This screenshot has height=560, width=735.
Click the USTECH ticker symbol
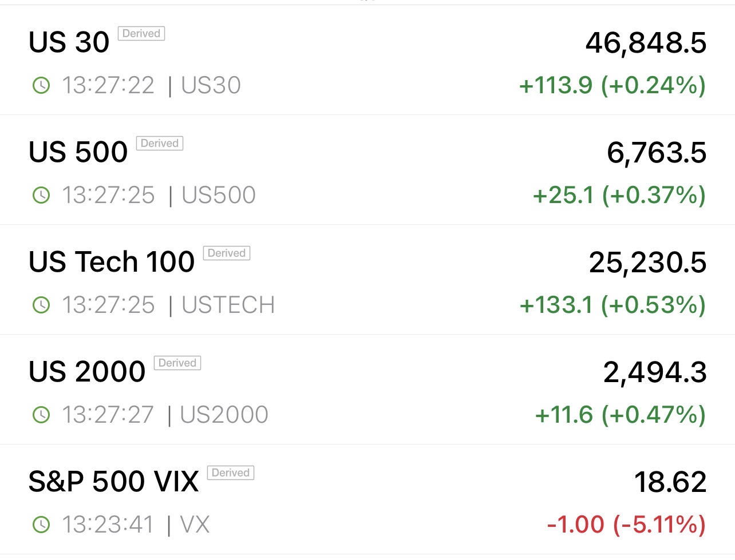228,305
